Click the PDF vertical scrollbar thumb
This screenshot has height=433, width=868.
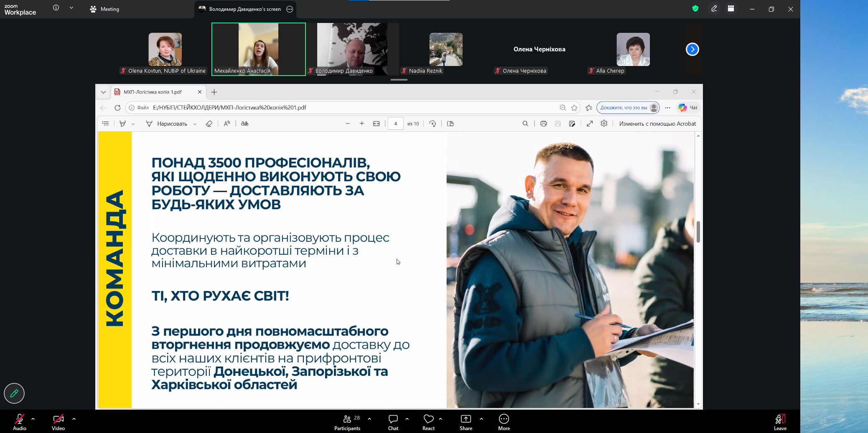(x=698, y=232)
